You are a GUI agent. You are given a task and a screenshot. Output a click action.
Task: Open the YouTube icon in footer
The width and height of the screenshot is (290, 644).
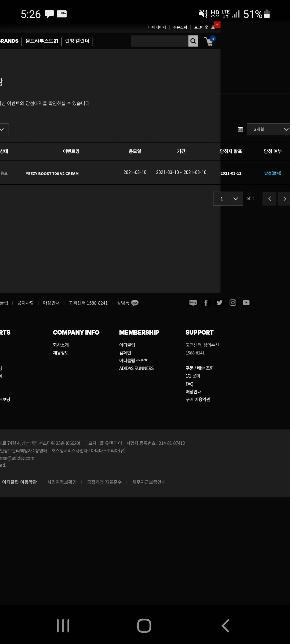click(x=246, y=303)
